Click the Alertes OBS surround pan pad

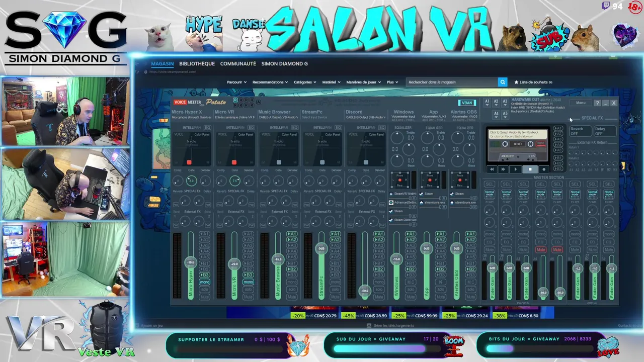click(460, 180)
